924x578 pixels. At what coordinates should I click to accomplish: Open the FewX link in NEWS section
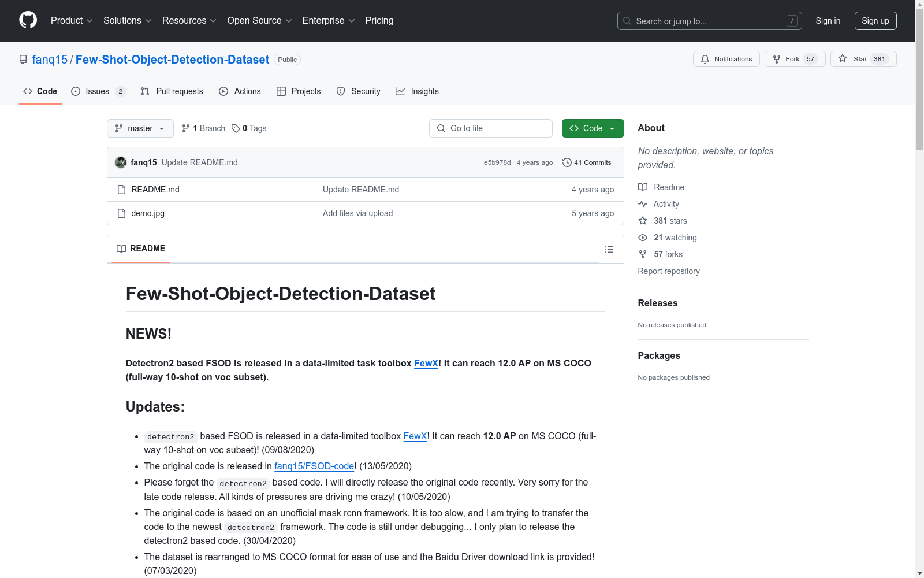point(426,363)
